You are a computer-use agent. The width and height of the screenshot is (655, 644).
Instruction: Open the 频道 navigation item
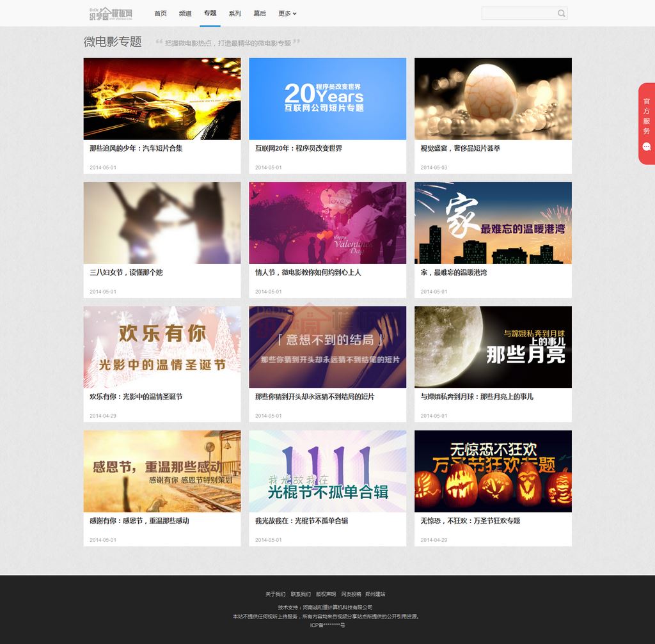point(185,13)
